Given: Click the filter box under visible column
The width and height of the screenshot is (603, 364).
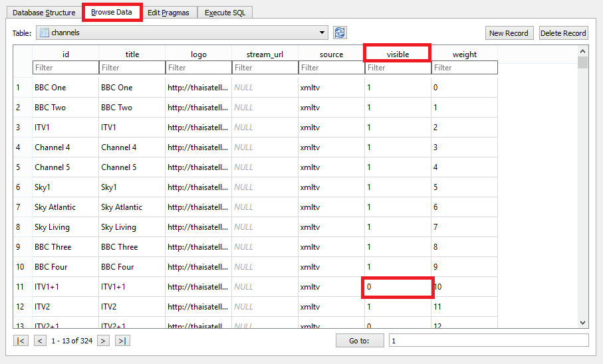Looking at the screenshot, I should coord(398,68).
